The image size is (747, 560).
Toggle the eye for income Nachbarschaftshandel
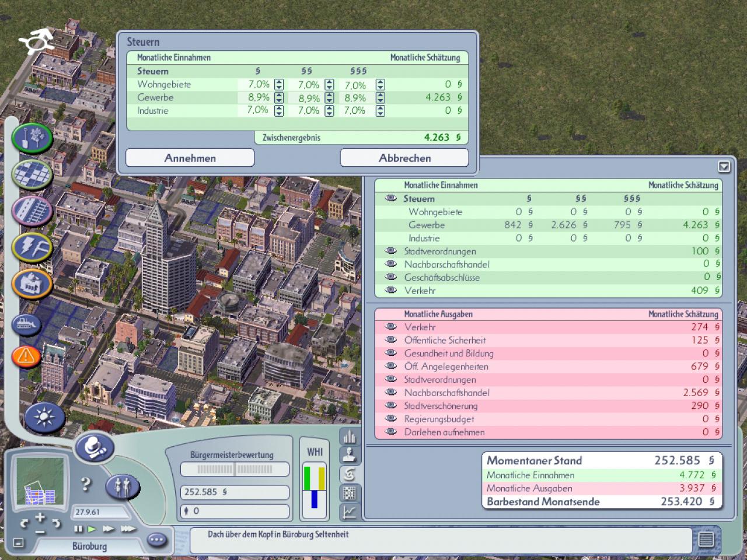[391, 264]
